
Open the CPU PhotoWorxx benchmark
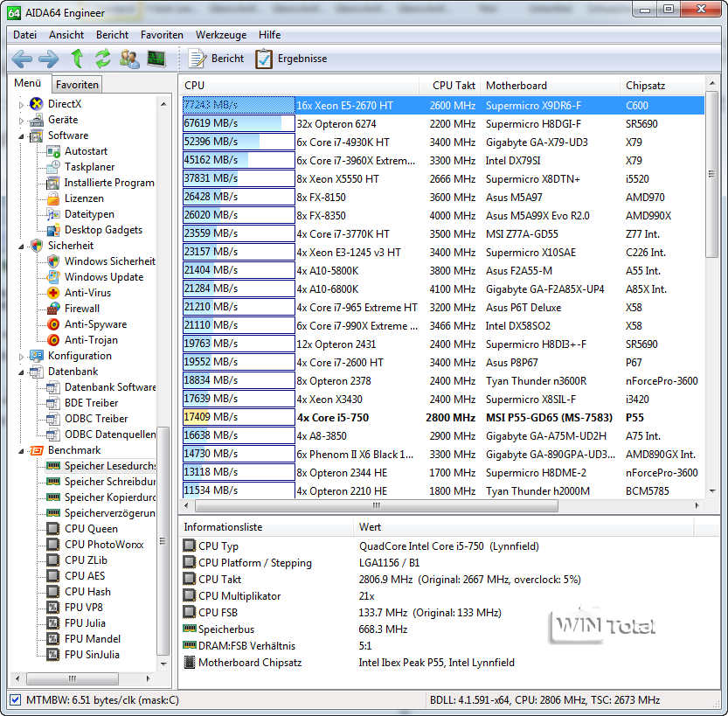[103, 545]
